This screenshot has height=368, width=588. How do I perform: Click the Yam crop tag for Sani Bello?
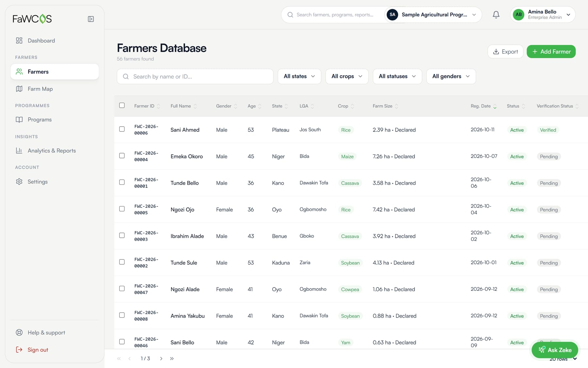pos(346,343)
